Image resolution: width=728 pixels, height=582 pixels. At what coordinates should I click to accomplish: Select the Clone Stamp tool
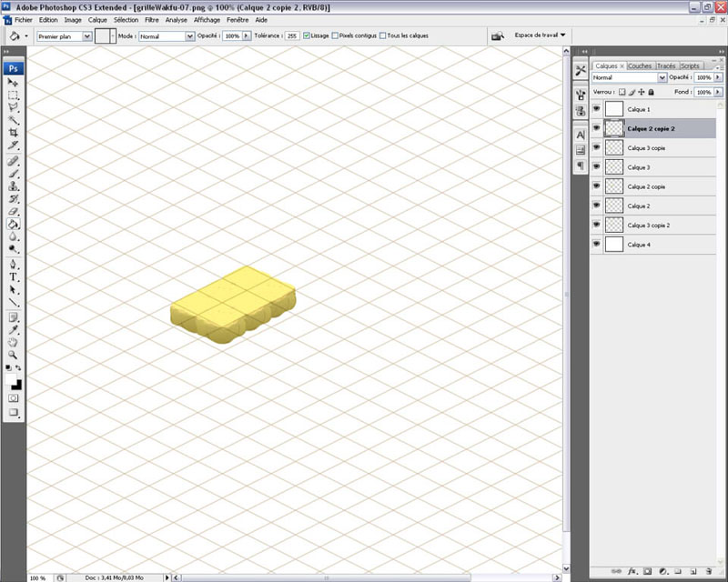click(x=13, y=186)
